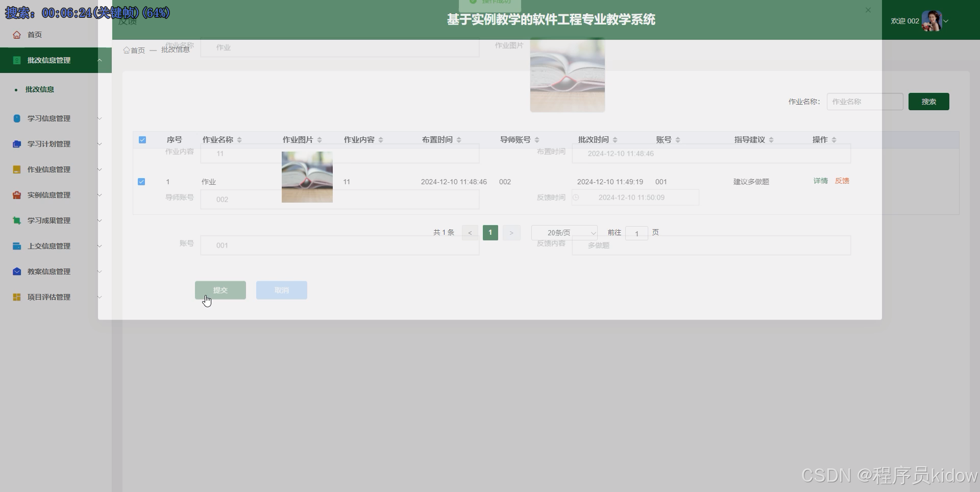Sort table by 作业内容 column arrows

(381, 140)
